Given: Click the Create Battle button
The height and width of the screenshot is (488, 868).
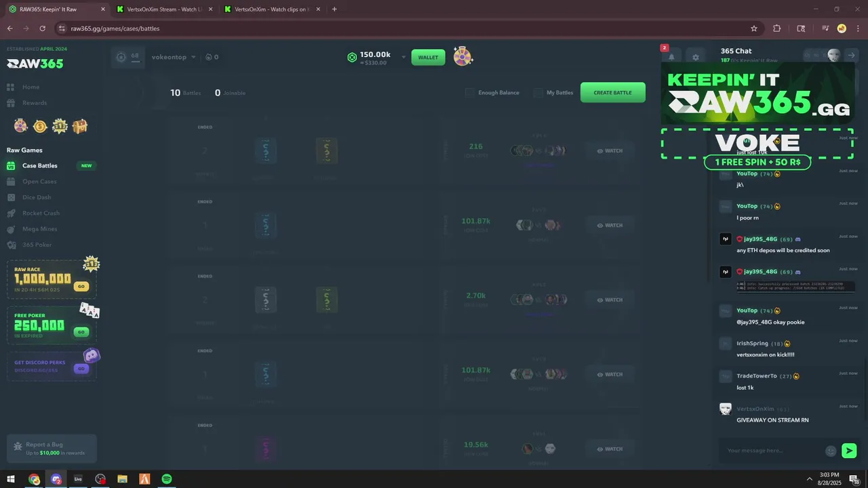Looking at the screenshot, I should pyautogui.click(x=612, y=93).
